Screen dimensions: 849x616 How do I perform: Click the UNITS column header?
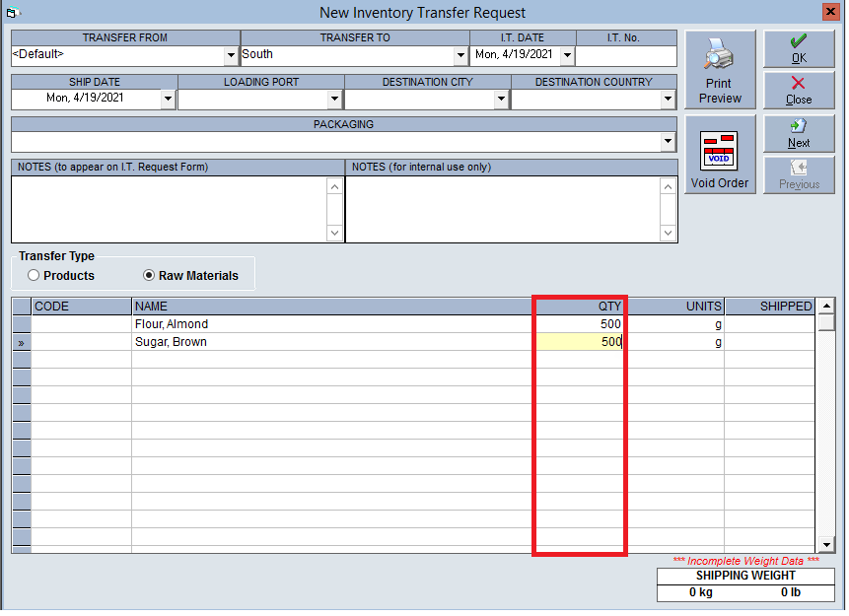pos(677,308)
